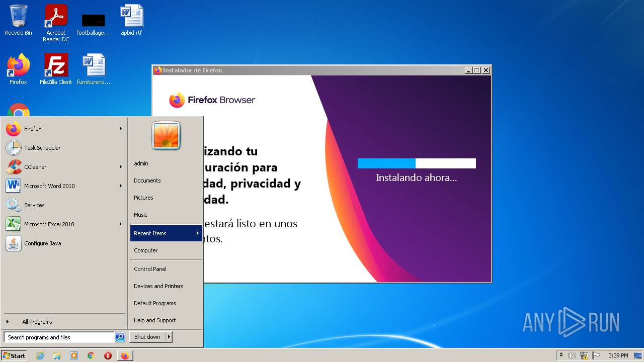644x362 pixels.
Task: Expand Firefox jump list arrow
Action: coord(121,129)
